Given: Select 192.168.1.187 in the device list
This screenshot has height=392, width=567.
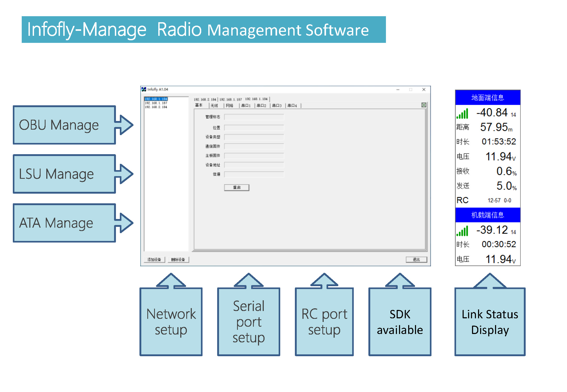Looking at the screenshot, I should tap(156, 103).
